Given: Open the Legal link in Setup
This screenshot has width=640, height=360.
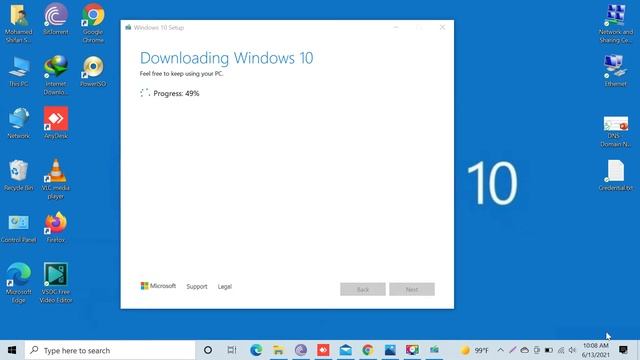Looking at the screenshot, I should point(224,287).
